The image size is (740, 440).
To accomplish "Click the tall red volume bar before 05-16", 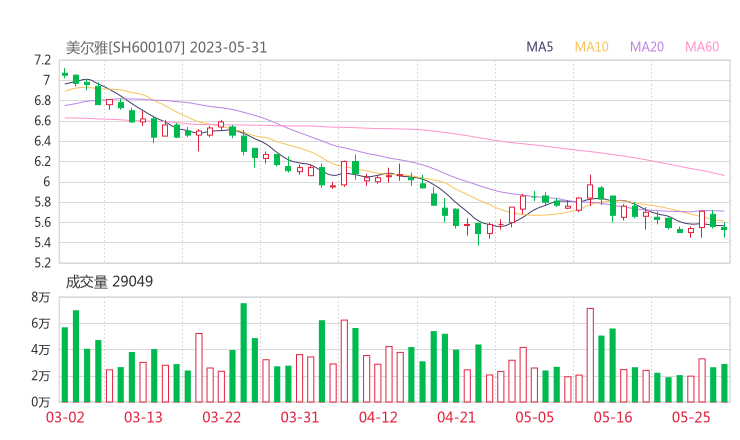I will click(590, 355).
